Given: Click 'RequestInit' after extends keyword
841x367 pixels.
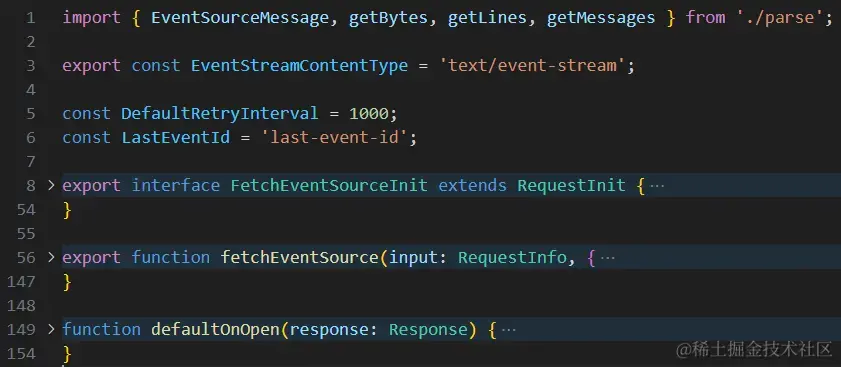Looking at the screenshot, I should click(x=571, y=186).
